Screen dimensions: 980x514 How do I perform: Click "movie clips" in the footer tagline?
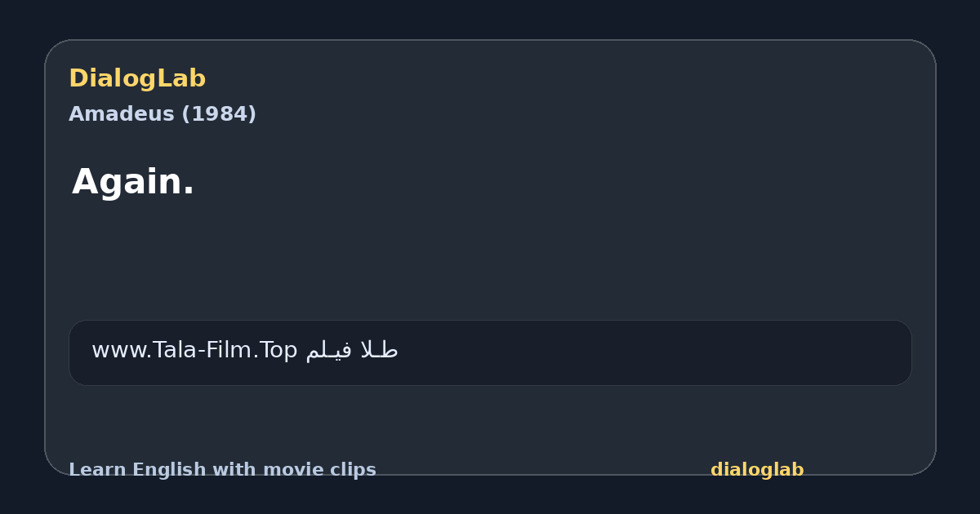pyautogui.click(x=319, y=470)
